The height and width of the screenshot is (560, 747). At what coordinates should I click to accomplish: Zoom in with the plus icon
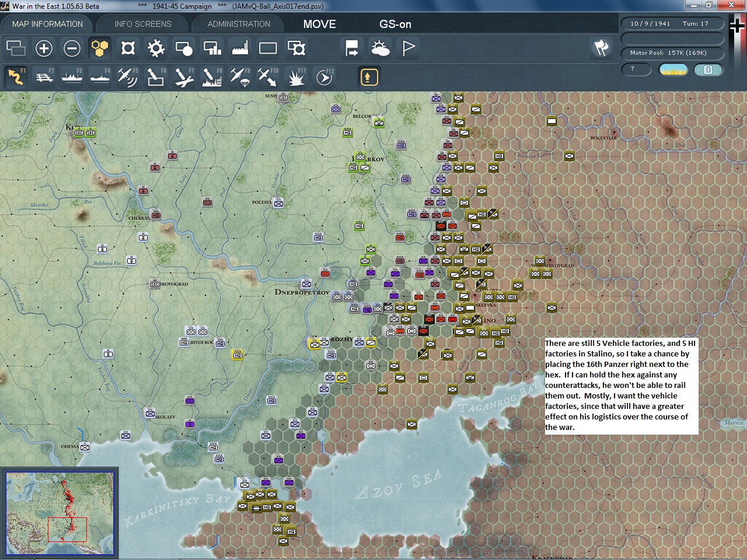pyautogui.click(x=44, y=48)
